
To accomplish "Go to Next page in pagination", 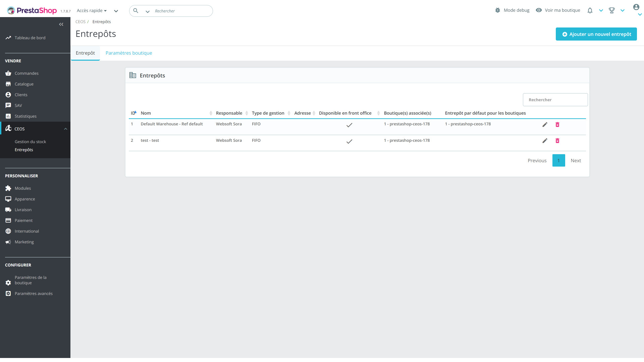I will click(x=576, y=161).
